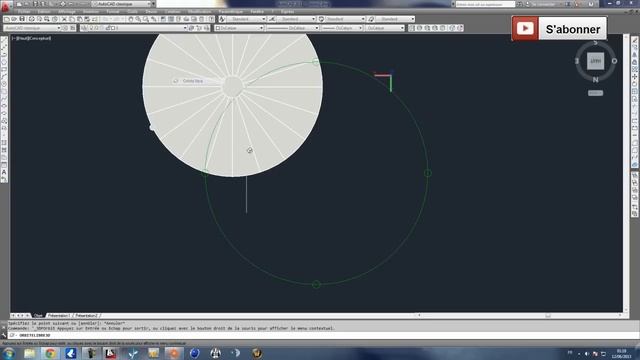This screenshot has height=360, width=640.
Task: Open the Edition menu
Action: pyautogui.click(x=44, y=11)
